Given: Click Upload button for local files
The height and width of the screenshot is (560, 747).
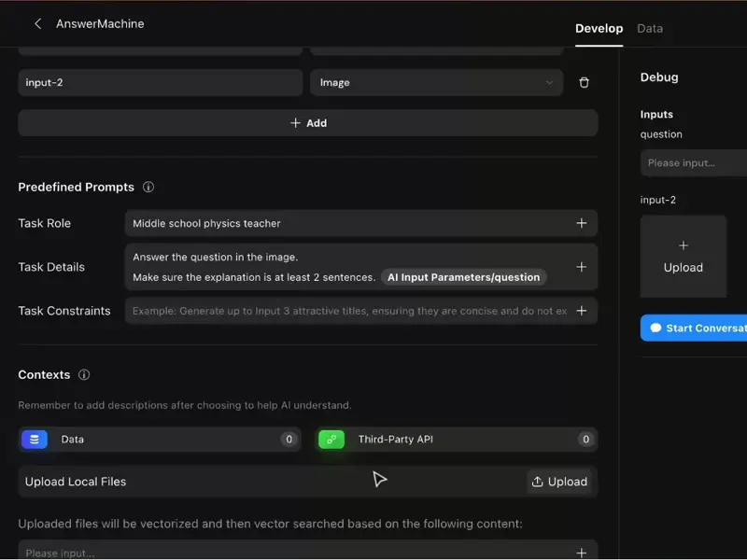Looking at the screenshot, I should point(559,482).
